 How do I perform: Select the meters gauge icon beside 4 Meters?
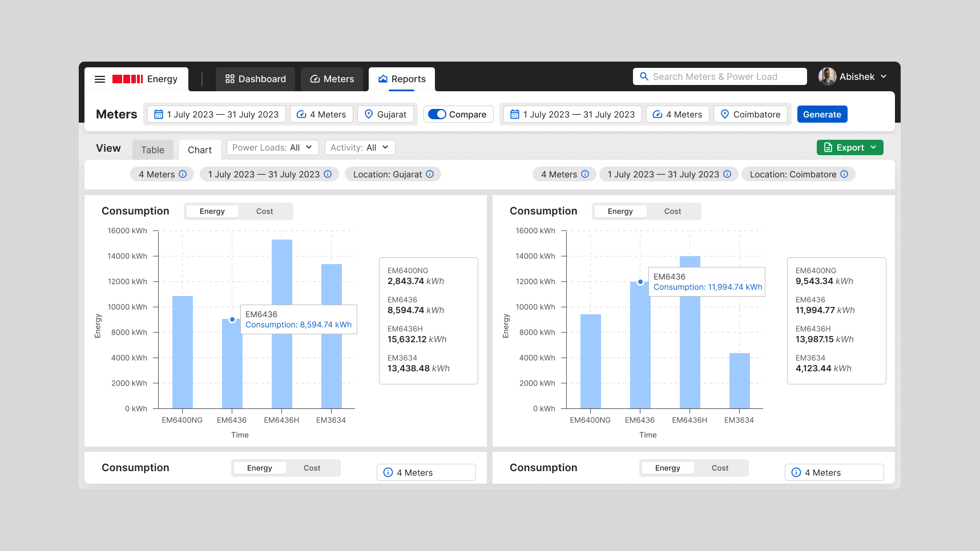coord(301,114)
